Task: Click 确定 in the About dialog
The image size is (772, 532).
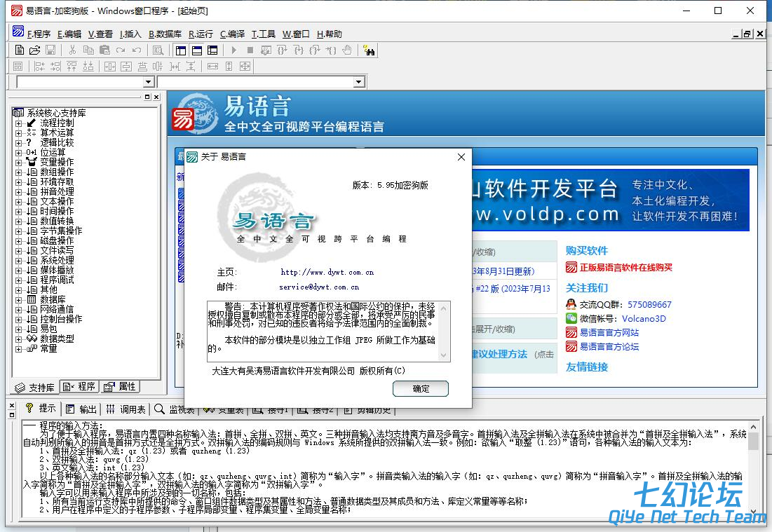Action: 421,389
